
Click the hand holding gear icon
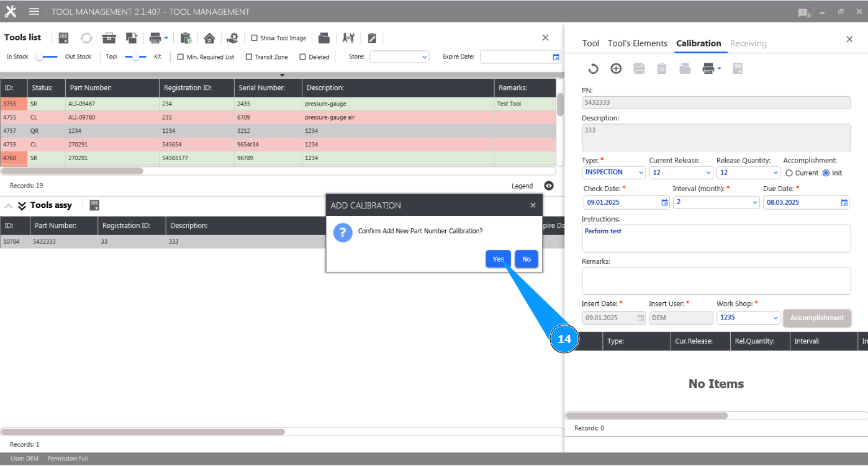[232, 38]
